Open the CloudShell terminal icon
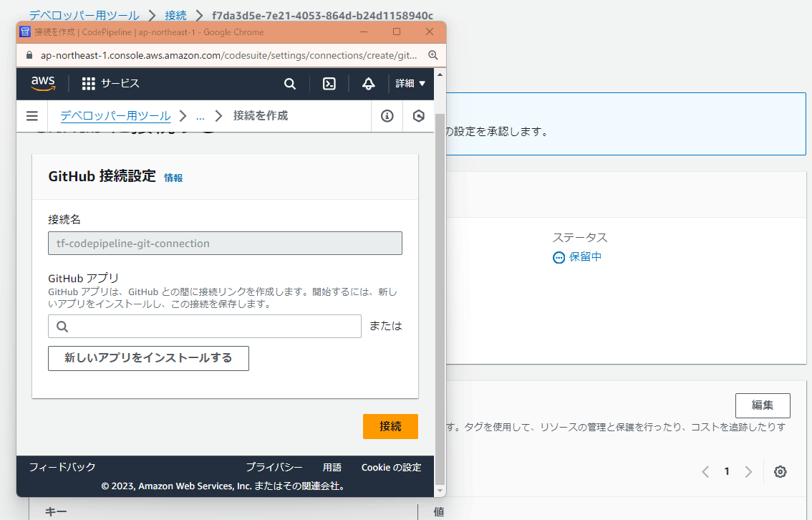This screenshot has height=520, width=812. [329, 84]
